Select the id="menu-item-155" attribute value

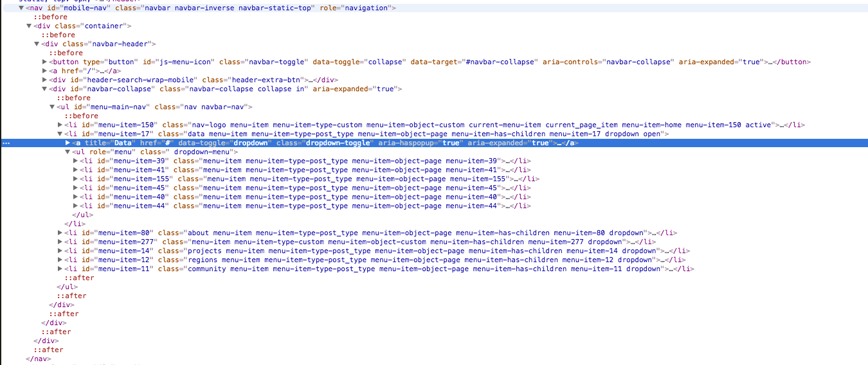pos(141,179)
